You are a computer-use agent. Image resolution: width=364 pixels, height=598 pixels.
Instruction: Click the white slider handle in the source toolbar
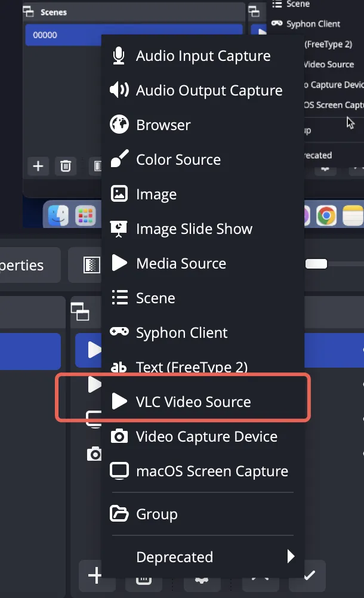click(316, 264)
